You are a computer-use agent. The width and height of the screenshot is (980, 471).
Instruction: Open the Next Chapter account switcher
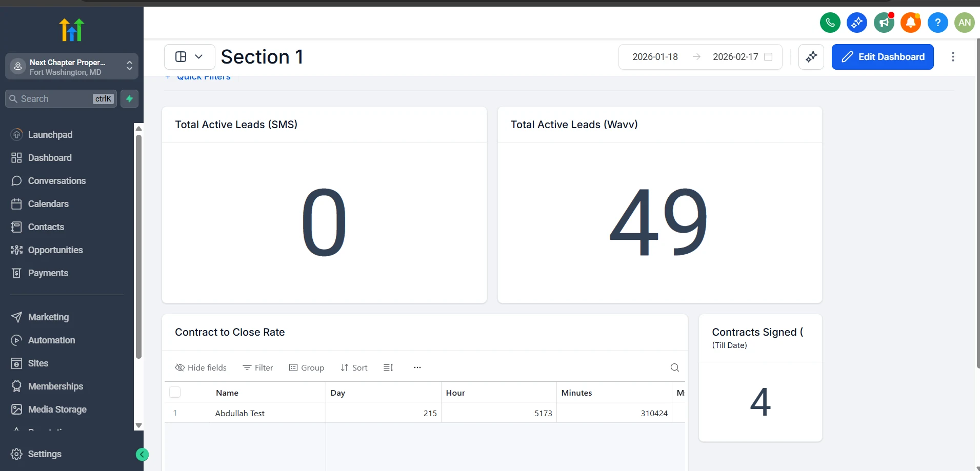pos(72,67)
